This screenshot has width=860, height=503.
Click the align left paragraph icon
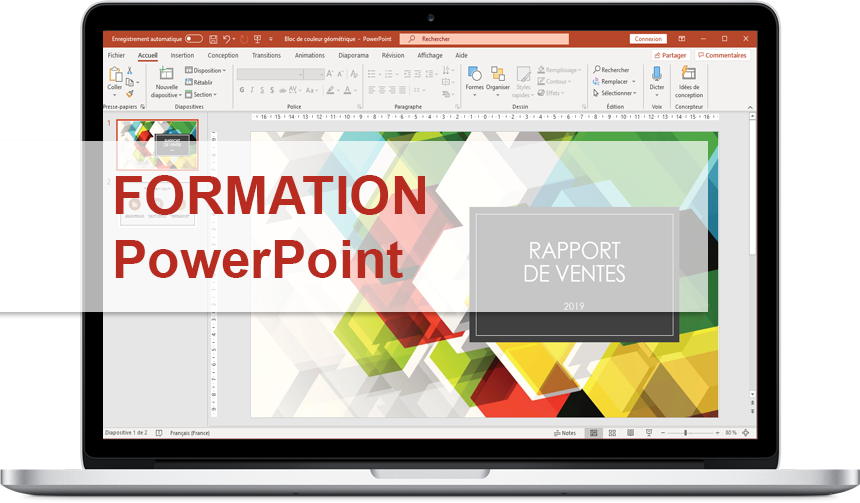(x=371, y=90)
